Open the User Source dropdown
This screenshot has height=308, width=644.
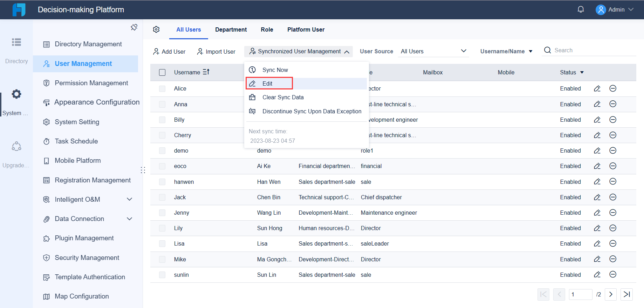[x=434, y=51]
